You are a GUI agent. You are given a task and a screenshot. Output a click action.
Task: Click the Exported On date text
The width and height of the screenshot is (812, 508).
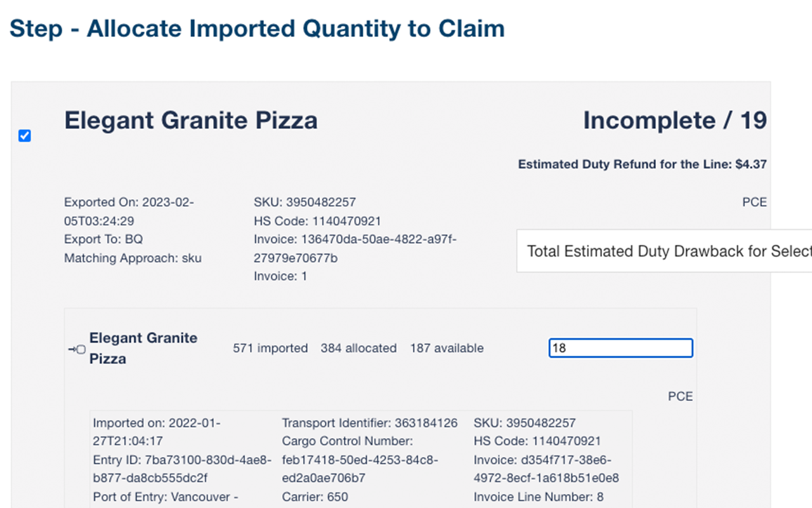tap(129, 211)
